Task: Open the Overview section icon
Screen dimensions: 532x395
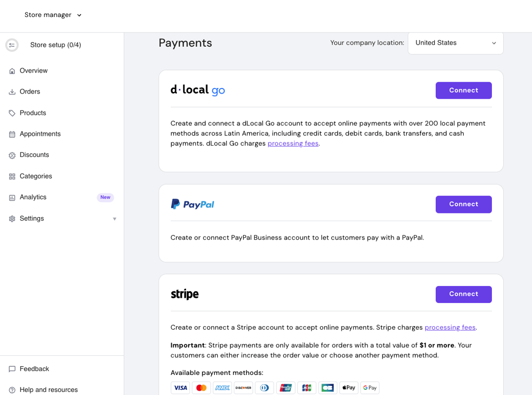Action: point(11,70)
